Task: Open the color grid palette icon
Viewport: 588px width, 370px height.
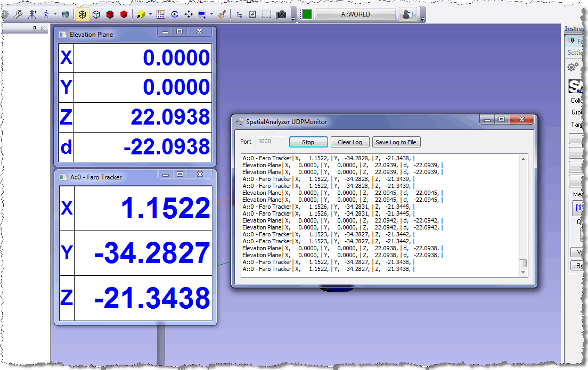Action: 161,14
